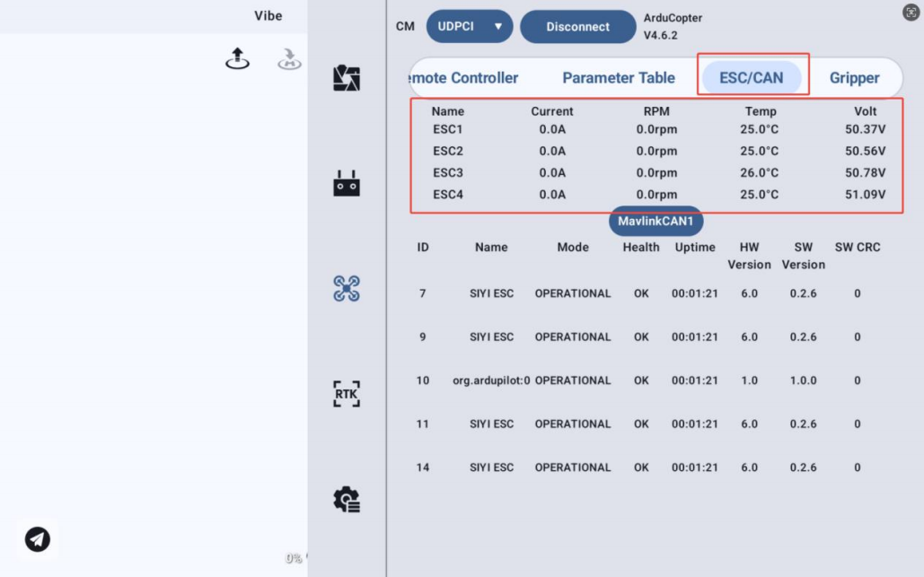Select the SIYI ESC row with ID 7
The image size is (924, 577).
tap(491, 293)
